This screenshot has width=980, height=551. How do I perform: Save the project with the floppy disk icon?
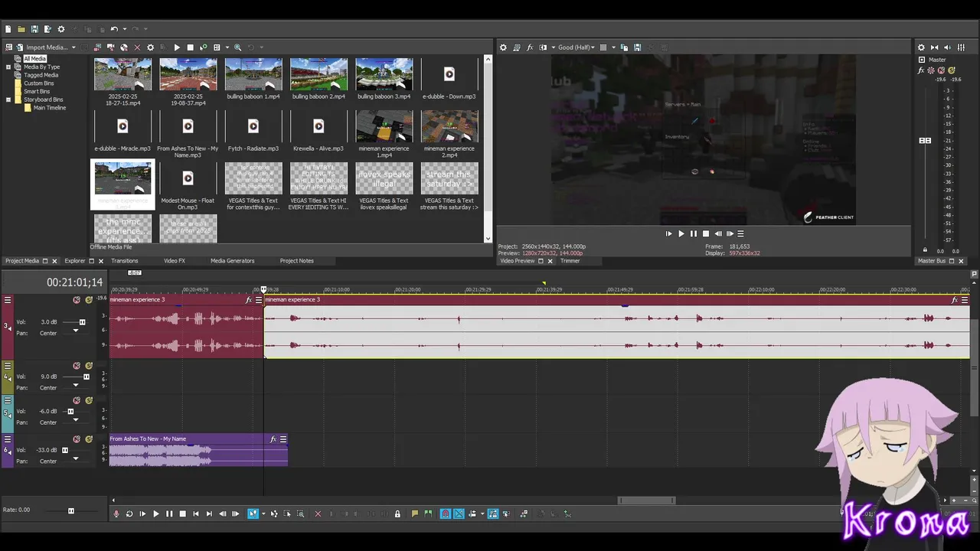click(x=34, y=29)
